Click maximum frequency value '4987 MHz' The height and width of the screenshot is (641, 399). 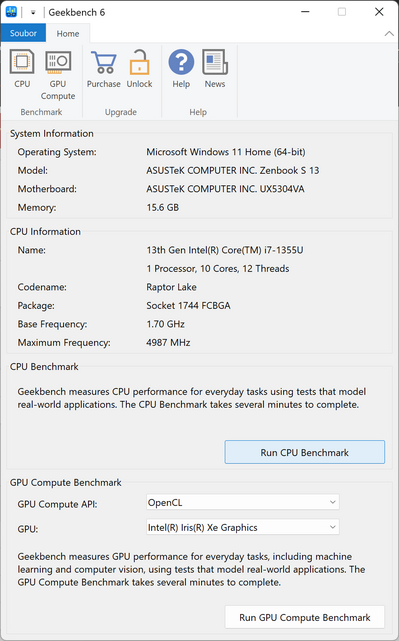point(168,342)
